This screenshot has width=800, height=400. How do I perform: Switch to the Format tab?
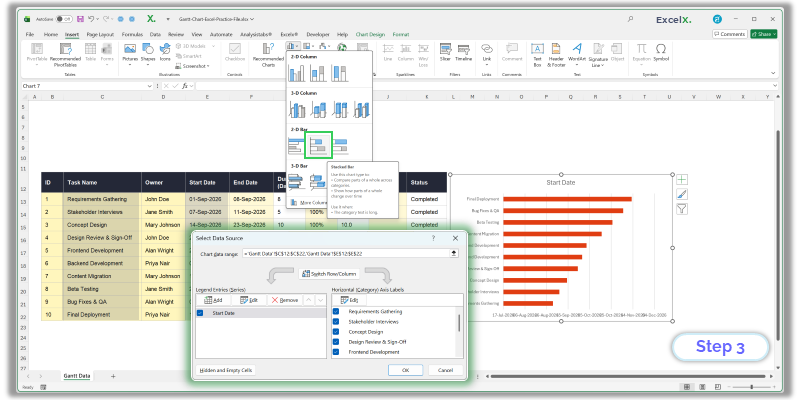pos(401,35)
